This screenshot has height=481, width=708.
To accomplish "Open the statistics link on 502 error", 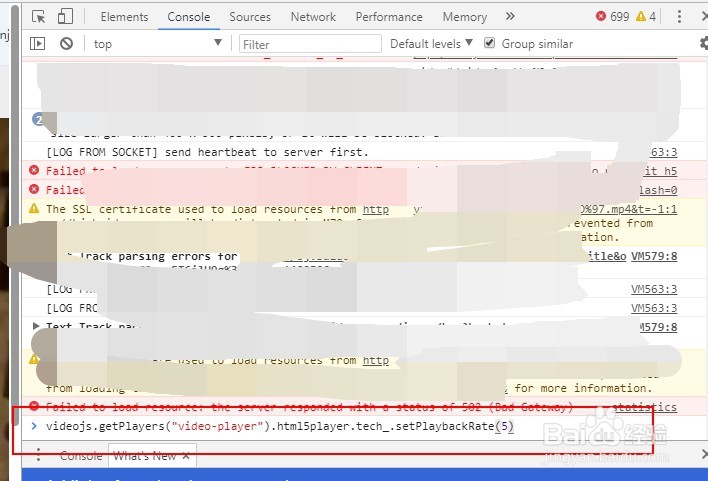I will click(644, 407).
